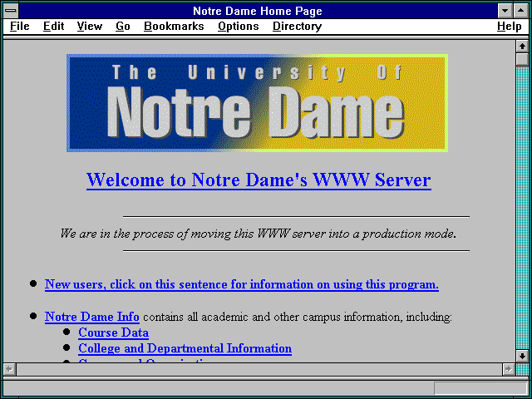
Task: Open the View menu
Action: (90, 27)
